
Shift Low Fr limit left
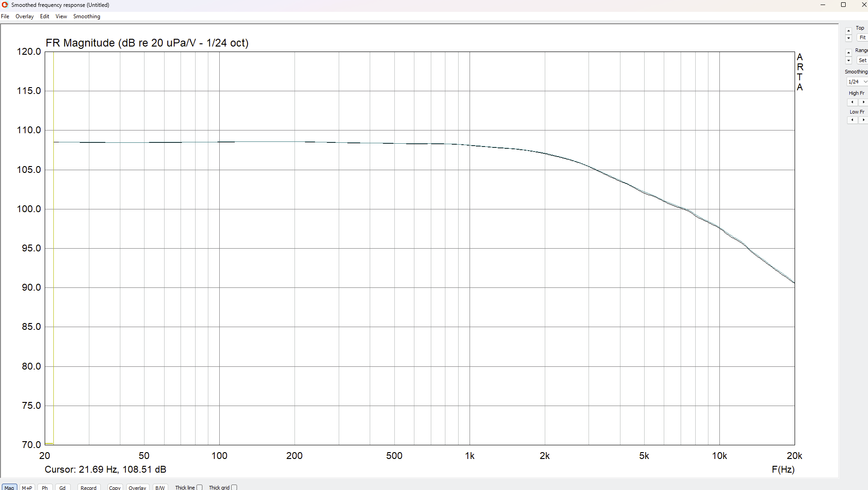point(852,120)
